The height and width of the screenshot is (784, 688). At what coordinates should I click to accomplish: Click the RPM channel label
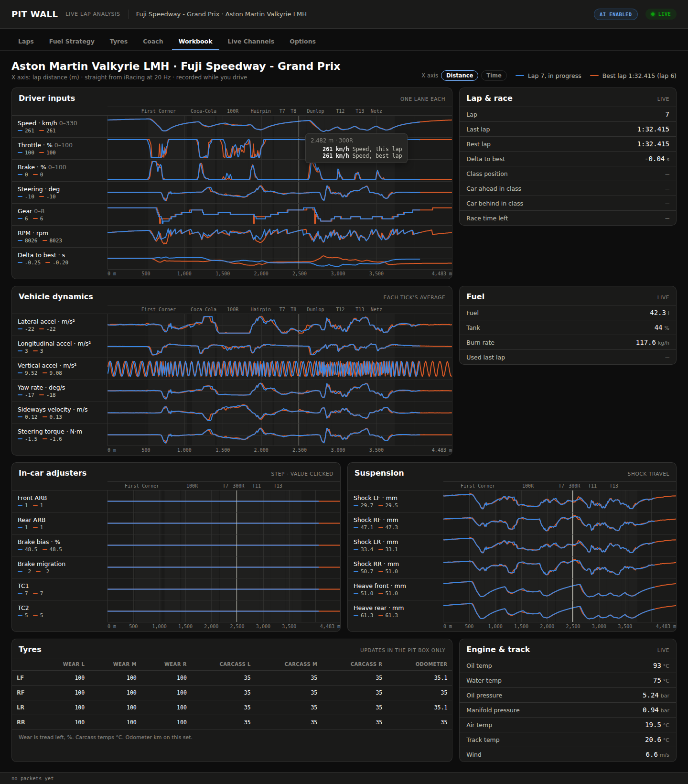[x=33, y=233]
